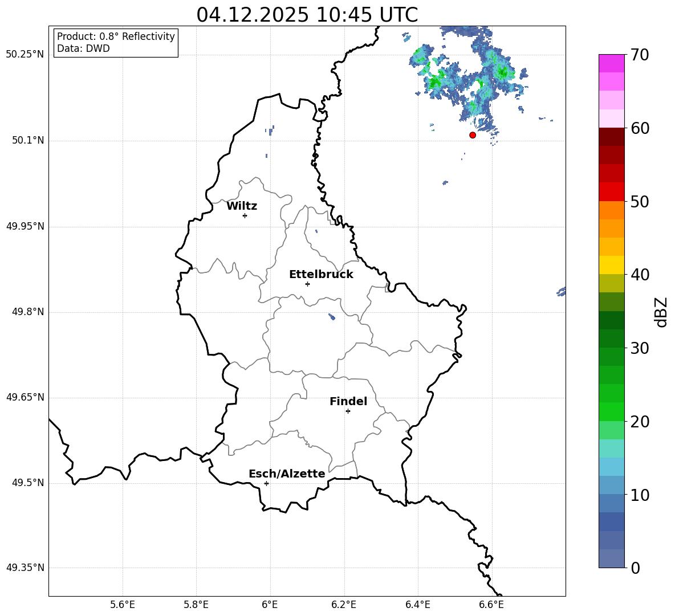675x616 pixels.
Task: Click the 49.65°N latitude label
Action: [x=25, y=397]
